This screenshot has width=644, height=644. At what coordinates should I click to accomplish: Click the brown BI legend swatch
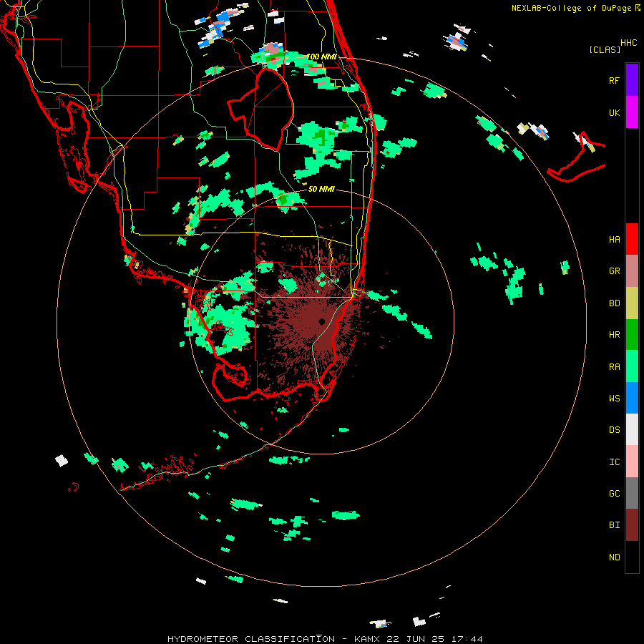[632, 525]
